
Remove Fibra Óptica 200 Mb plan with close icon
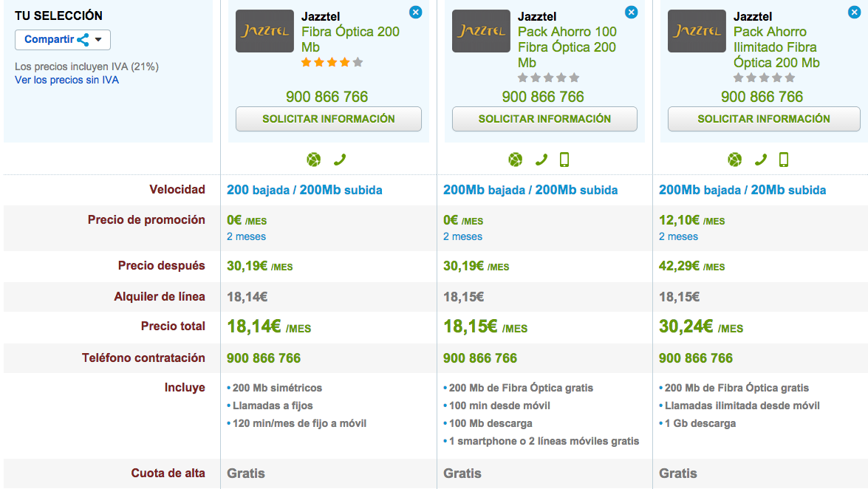click(416, 12)
